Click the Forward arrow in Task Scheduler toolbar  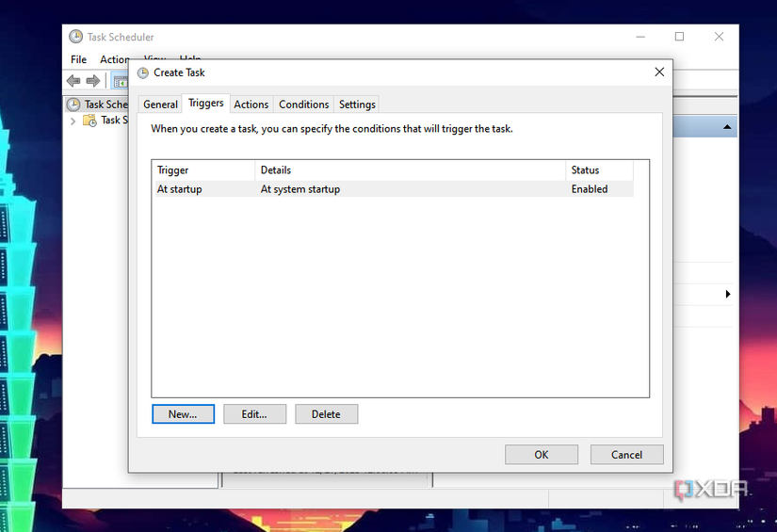[92, 81]
